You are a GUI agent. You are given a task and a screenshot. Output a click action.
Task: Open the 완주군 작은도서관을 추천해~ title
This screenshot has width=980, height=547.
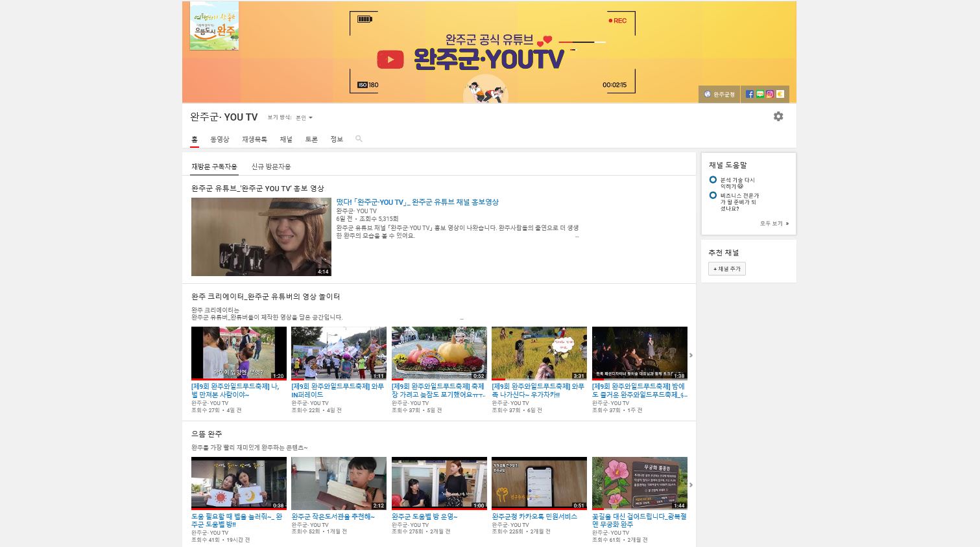[333, 517]
